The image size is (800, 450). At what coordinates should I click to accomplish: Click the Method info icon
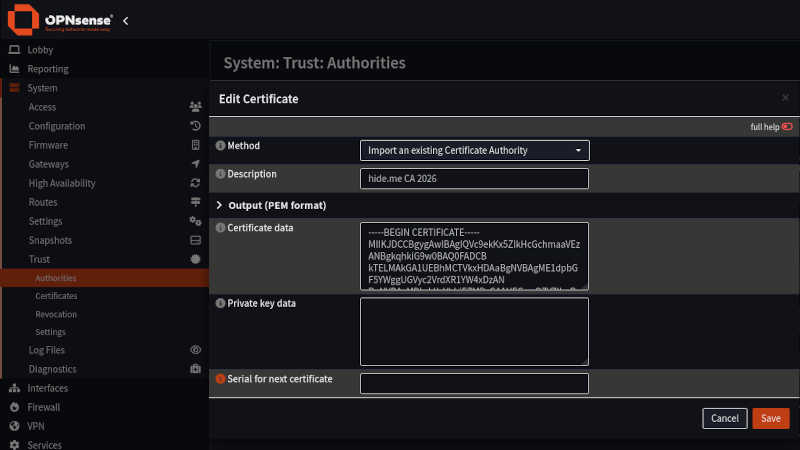(x=220, y=146)
